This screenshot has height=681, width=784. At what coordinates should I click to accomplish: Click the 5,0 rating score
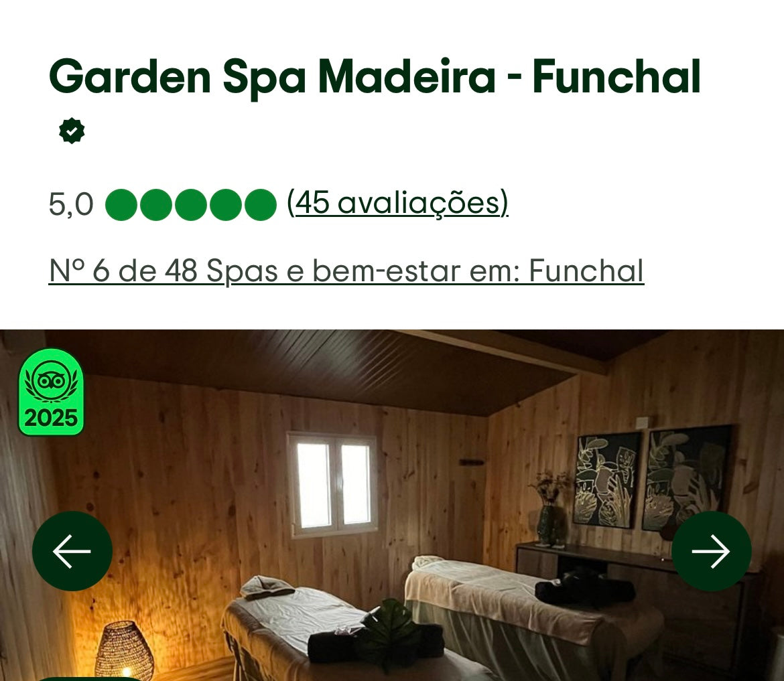[x=71, y=204]
